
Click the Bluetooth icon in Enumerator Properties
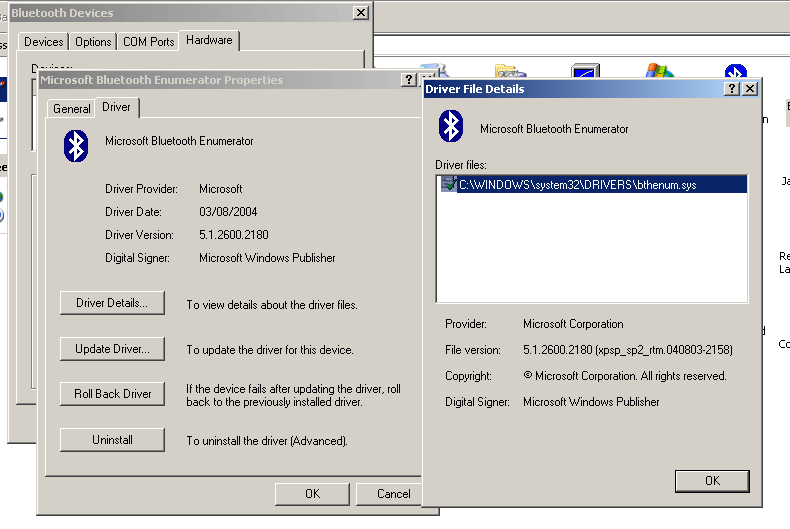pos(76,145)
